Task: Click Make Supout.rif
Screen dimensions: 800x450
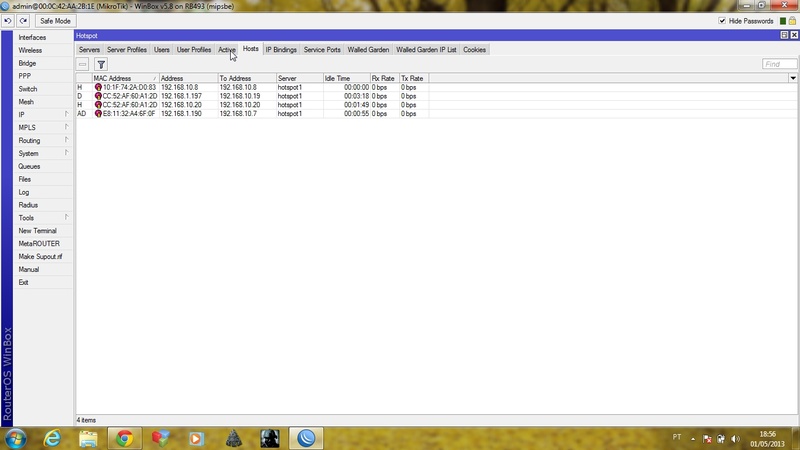Action: pos(43,257)
